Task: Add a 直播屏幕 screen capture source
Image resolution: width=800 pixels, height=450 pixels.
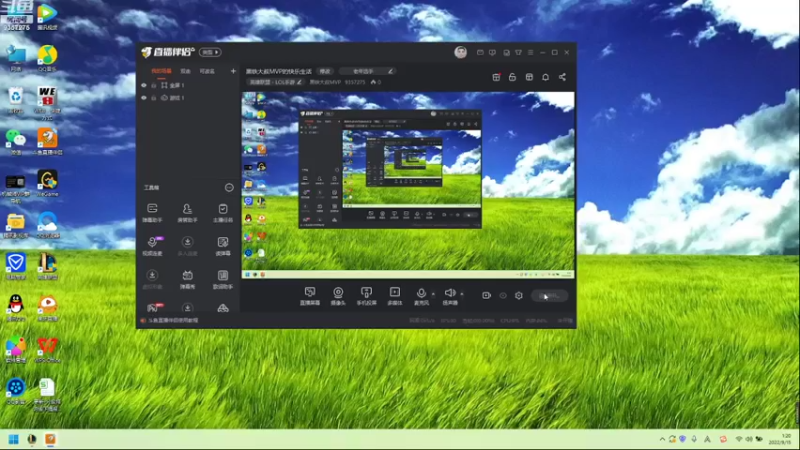Action: (310, 295)
